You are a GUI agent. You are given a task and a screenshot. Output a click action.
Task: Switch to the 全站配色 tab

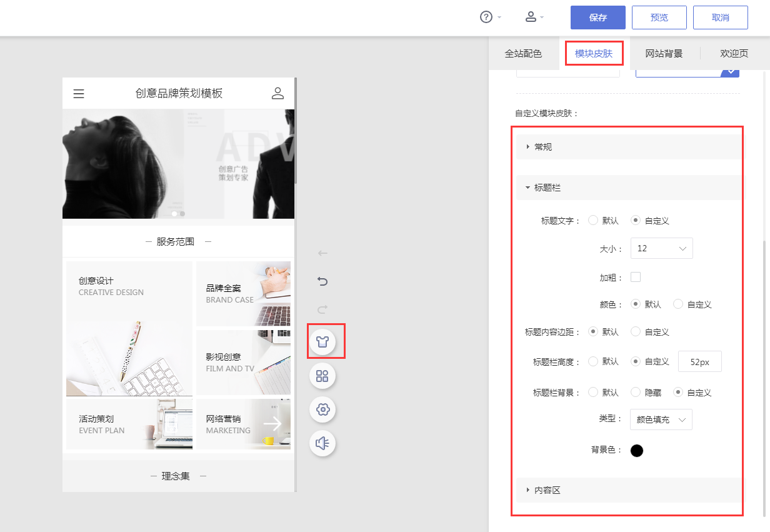tap(523, 54)
